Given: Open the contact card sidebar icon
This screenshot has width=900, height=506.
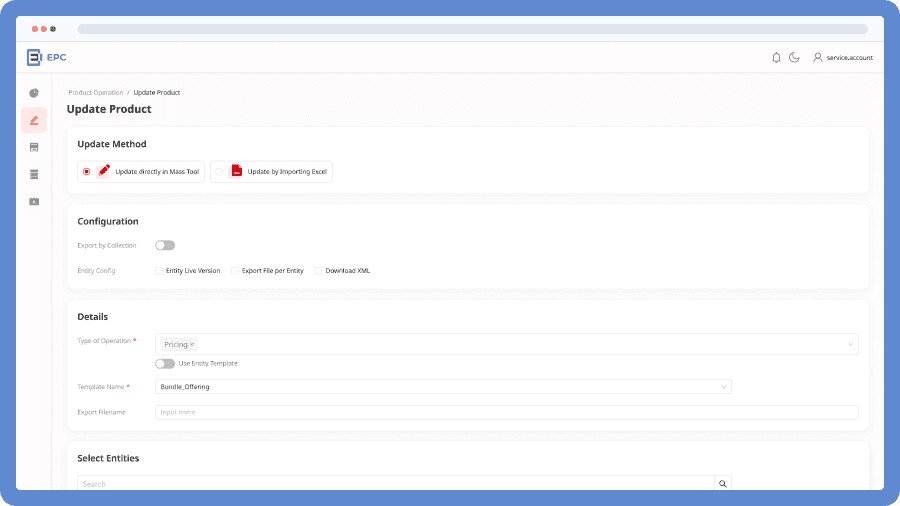Looking at the screenshot, I should tap(34, 201).
